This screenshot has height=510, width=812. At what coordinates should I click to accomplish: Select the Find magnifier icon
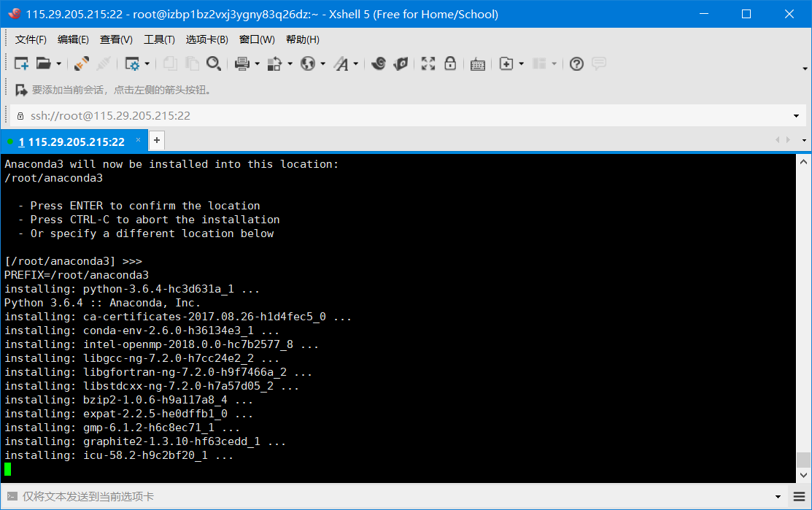pyautogui.click(x=214, y=63)
